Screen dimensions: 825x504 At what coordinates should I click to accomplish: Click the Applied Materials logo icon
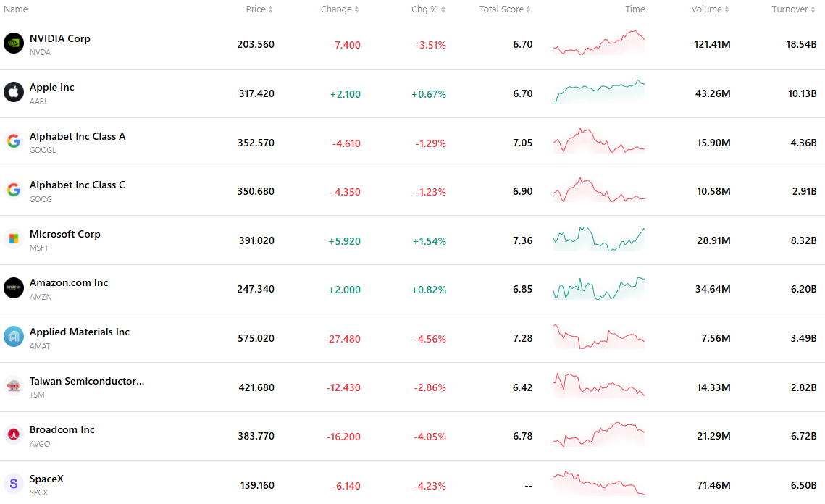click(x=14, y=337)
